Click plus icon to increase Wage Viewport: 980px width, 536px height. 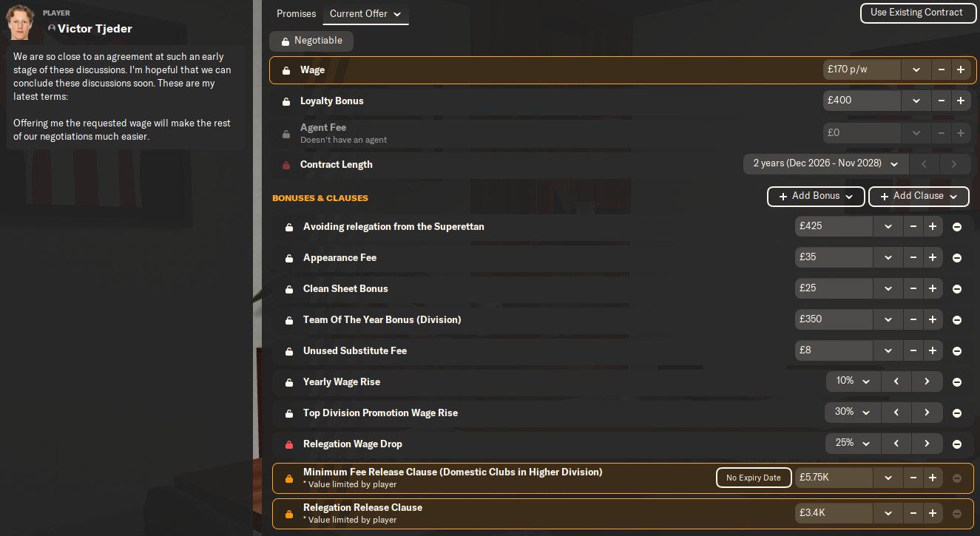coord(960,69)
